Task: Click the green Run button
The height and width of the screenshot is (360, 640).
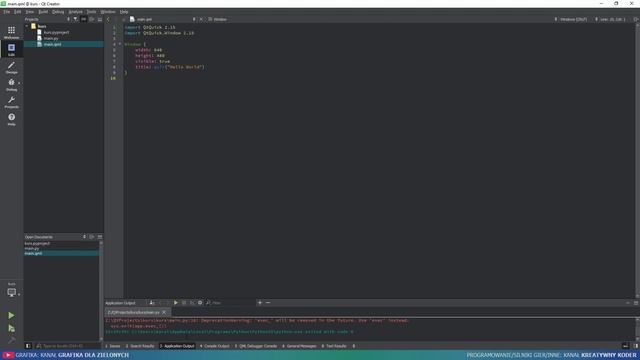Action: pyautogui.click(x=11, y=316)
